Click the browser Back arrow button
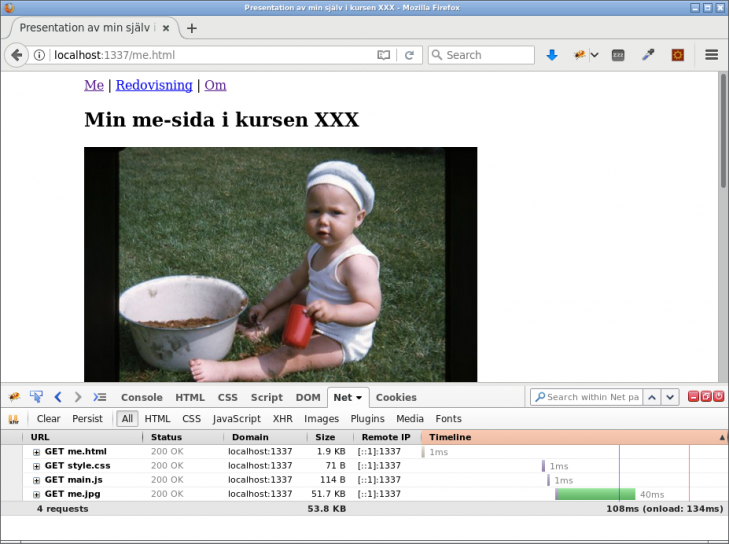 (16, 55)
